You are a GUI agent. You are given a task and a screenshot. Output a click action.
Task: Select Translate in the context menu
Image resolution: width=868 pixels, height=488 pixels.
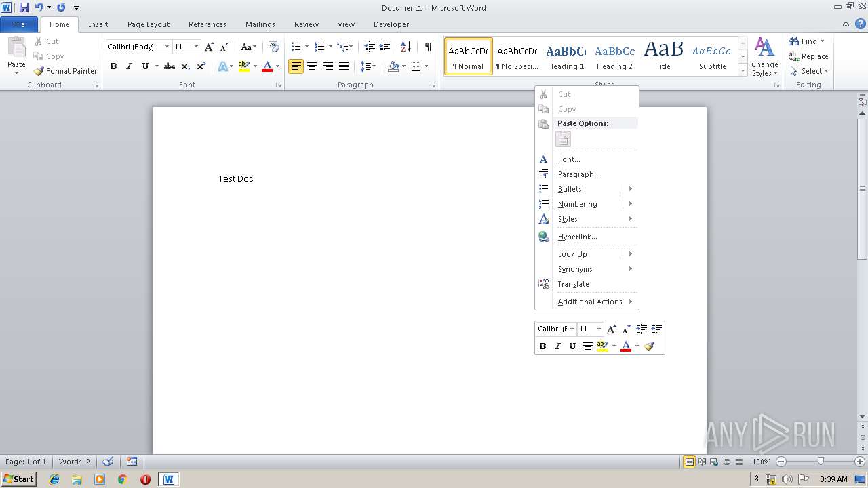(587, 284)
